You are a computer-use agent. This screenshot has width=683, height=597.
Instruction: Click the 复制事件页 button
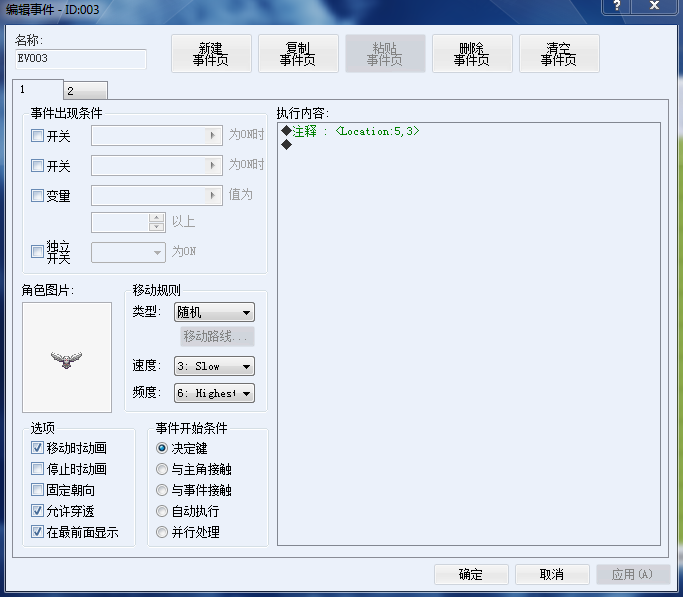298,54
